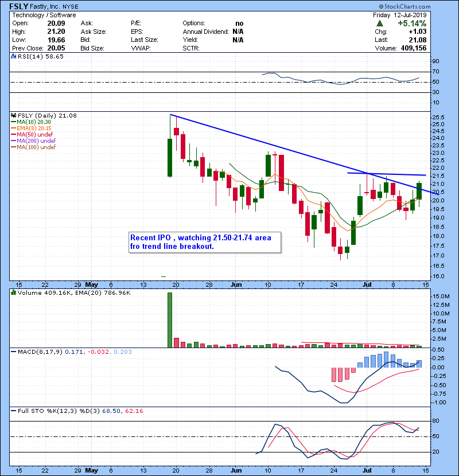The width and height of the screenshot is (459, 476).
Task: Select the Prev Close value 20.05
Action: 56,48
